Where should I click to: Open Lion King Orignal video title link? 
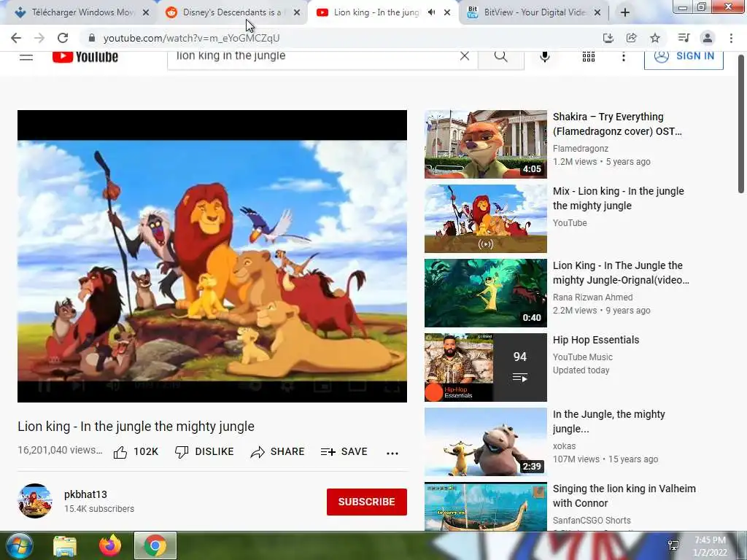(621, 273)
